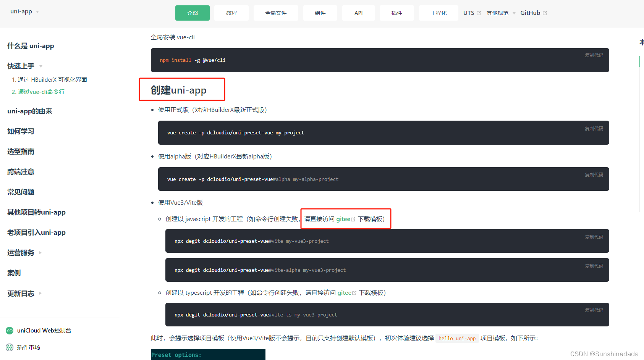The image size is (644, 360).
Task: Open 其他项目转uni-app sidebar page
Action: tap(36, 212)
